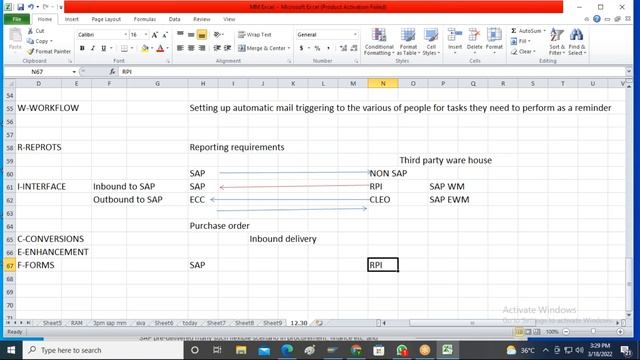Toggle Align Text Left

tap(180, 48)
